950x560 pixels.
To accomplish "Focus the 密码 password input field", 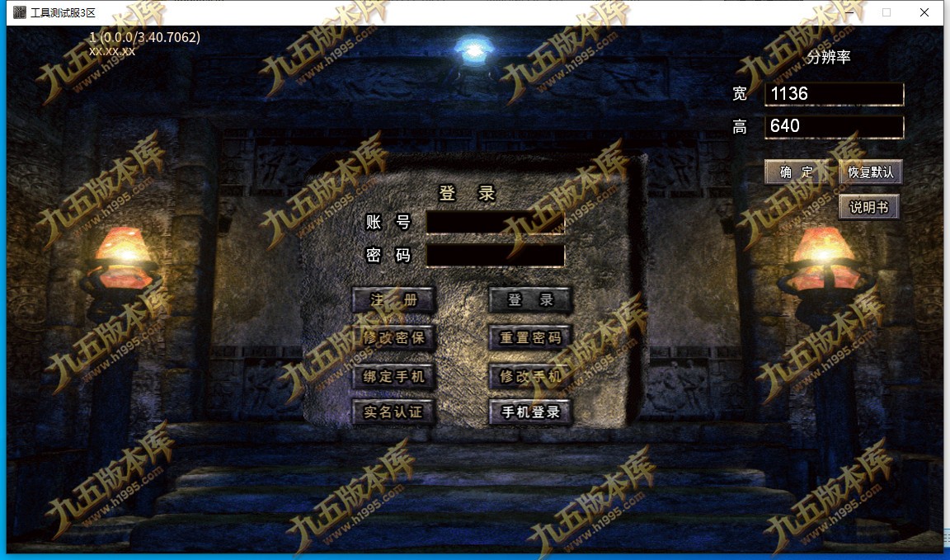I will 496,255.
